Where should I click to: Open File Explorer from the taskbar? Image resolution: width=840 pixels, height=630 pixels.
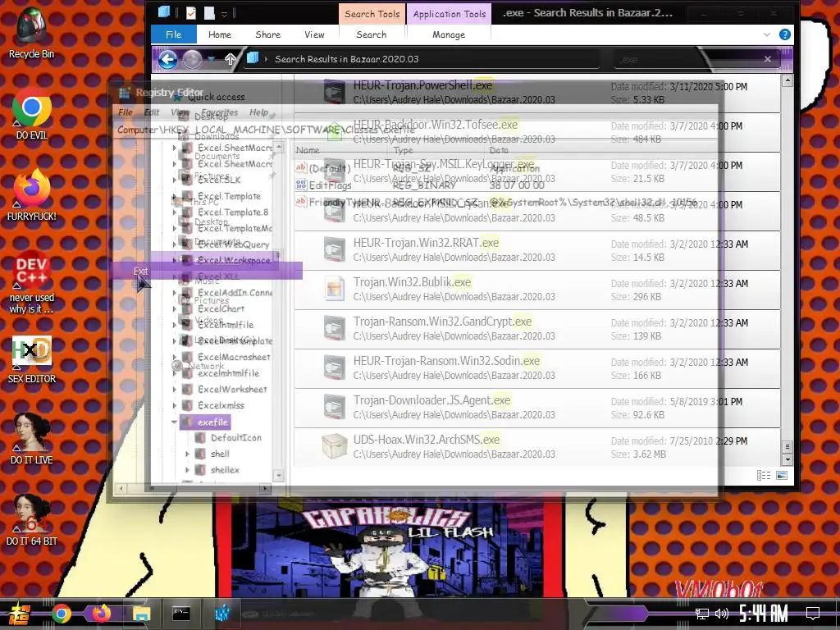[x=141, y=614]
